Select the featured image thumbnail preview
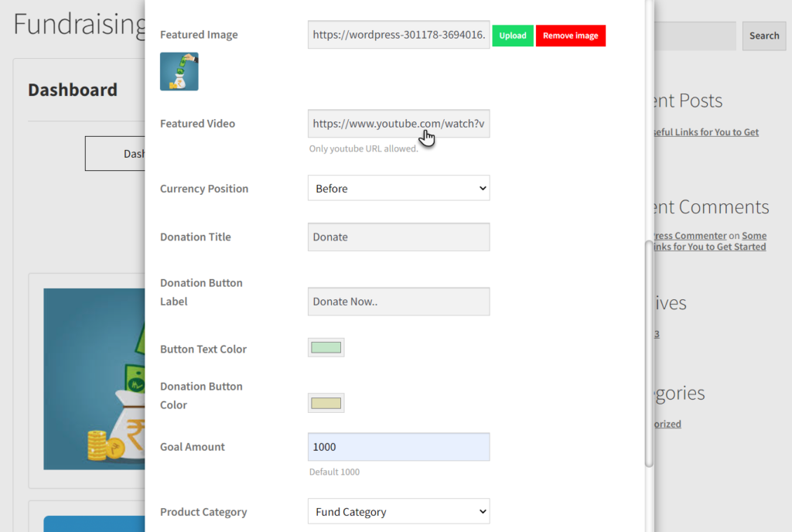The height and width of the screenshot is (532, 792). point(179,72)
